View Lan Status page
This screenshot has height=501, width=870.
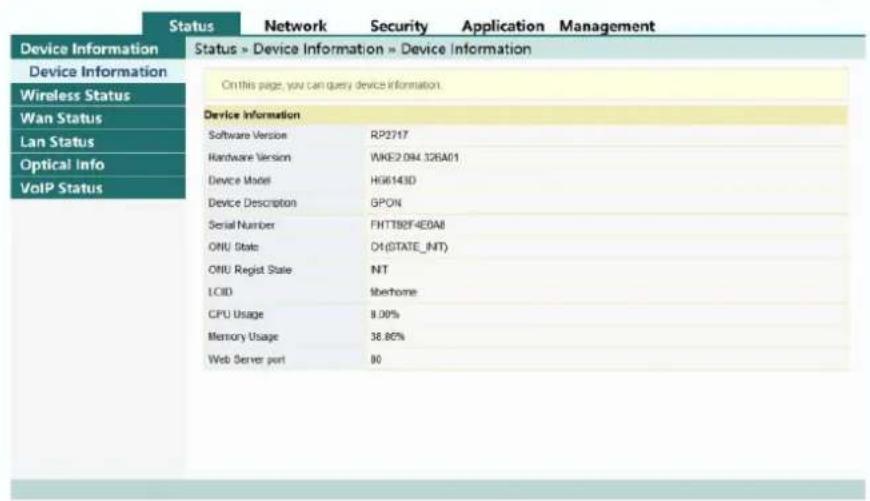98,141
